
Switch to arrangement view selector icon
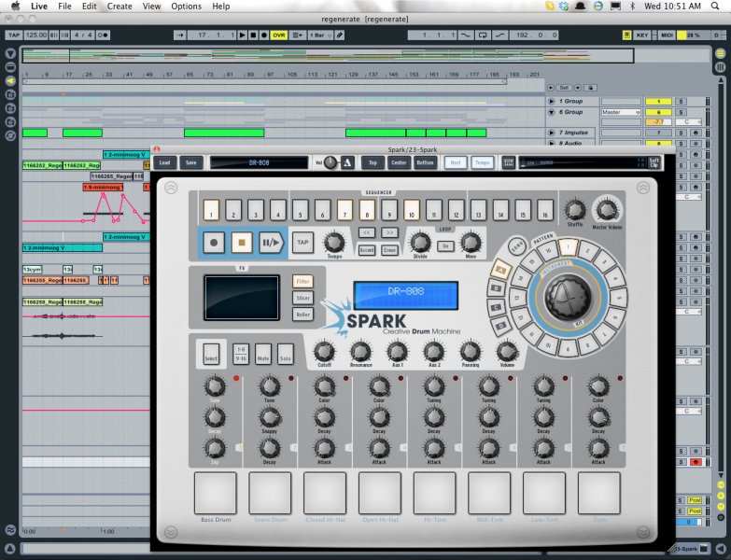pyautogui.click(x=721, y=54)
